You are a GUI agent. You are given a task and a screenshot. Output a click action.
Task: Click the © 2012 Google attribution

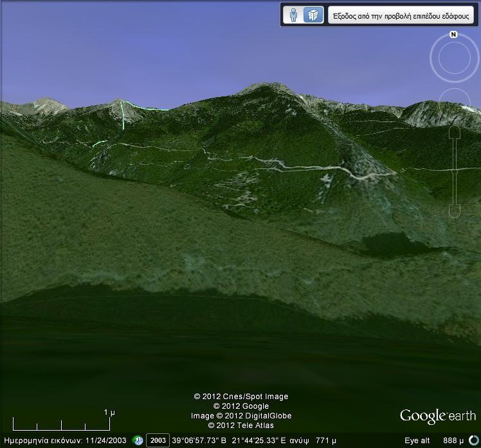[241, 406]
